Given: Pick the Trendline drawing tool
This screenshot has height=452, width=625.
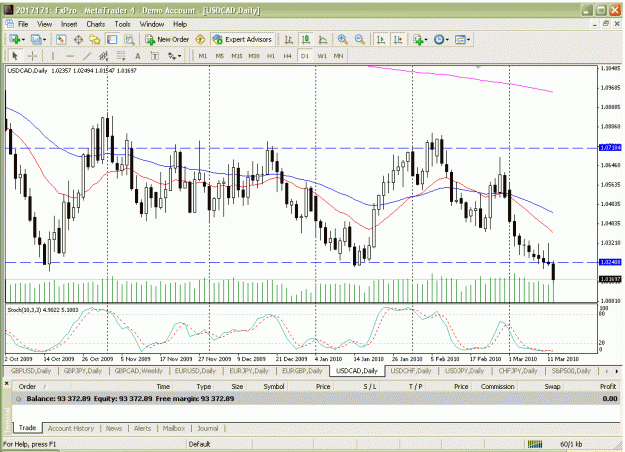Looking at the screenshot, I should pos(87,56).
